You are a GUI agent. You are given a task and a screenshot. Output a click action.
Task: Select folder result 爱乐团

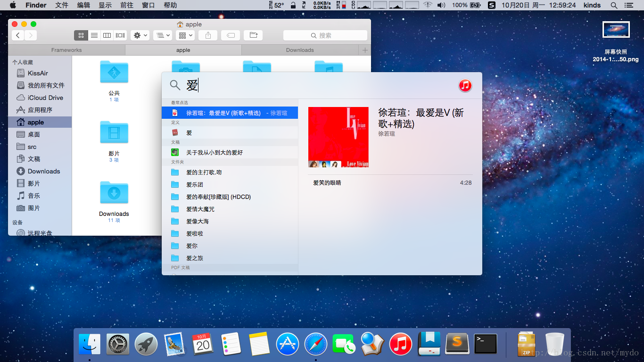[x=230, y=185]
